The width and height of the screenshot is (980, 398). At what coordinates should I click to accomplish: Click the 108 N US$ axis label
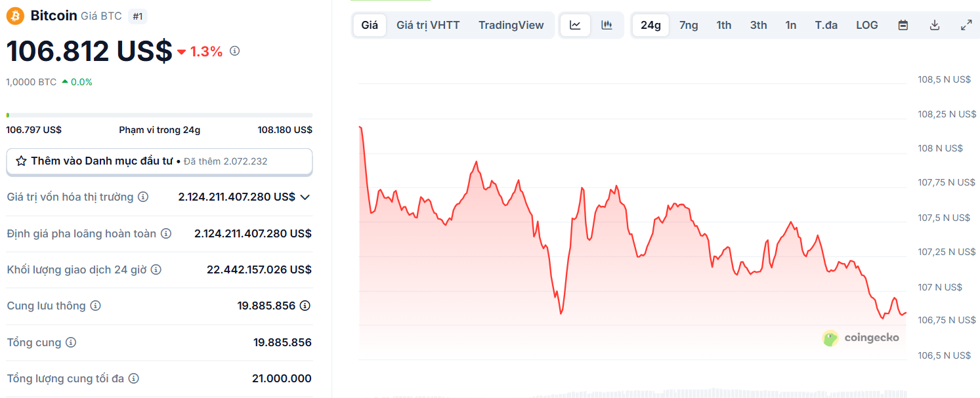click(x=940, y=148)
